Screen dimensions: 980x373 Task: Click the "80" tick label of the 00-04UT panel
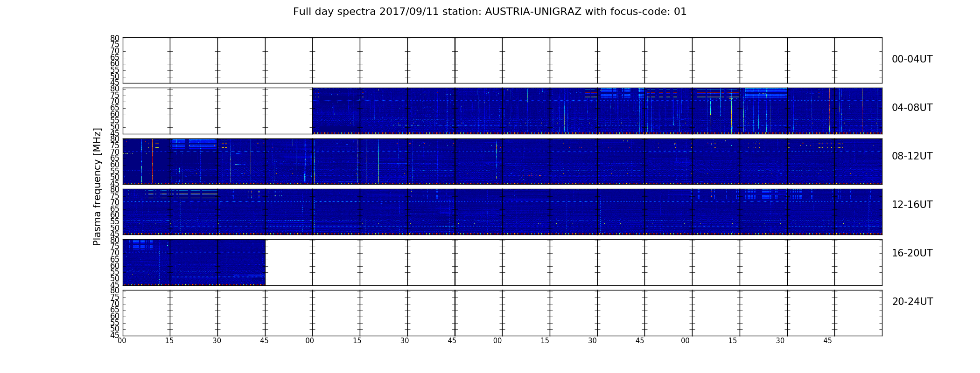click(115, 38)
